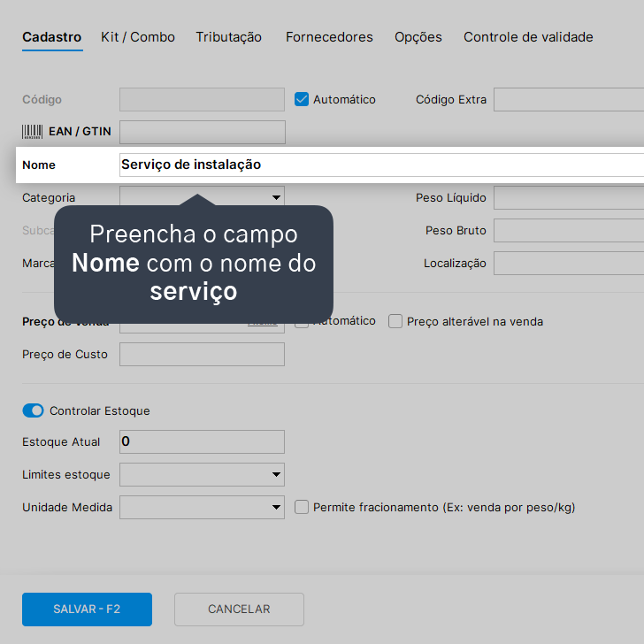The height and width of the screenshot is (644, 644).
Task: Click the Unidade Medida label
Action: [67, 508]
